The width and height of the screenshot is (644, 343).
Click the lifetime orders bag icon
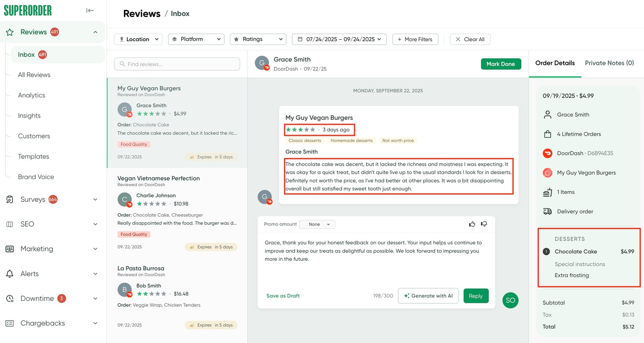pyautogui.click(x=547, y=134)
